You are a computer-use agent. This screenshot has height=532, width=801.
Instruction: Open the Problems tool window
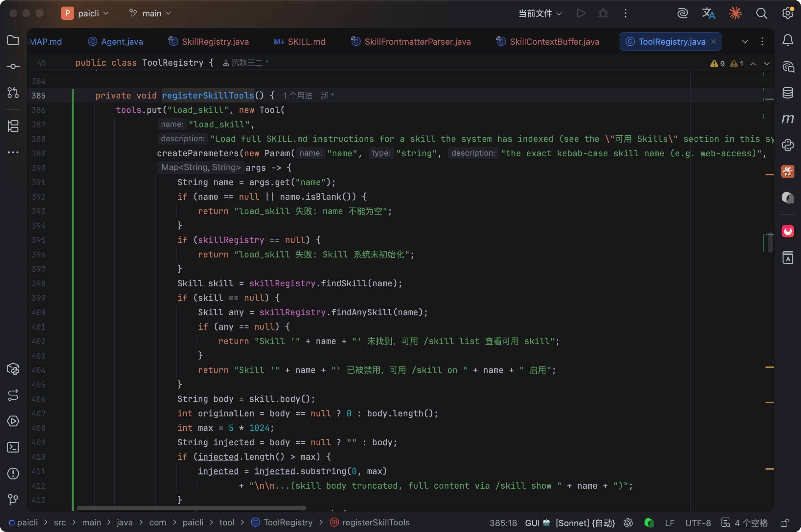pyautogui.click(x=13, y=473)
